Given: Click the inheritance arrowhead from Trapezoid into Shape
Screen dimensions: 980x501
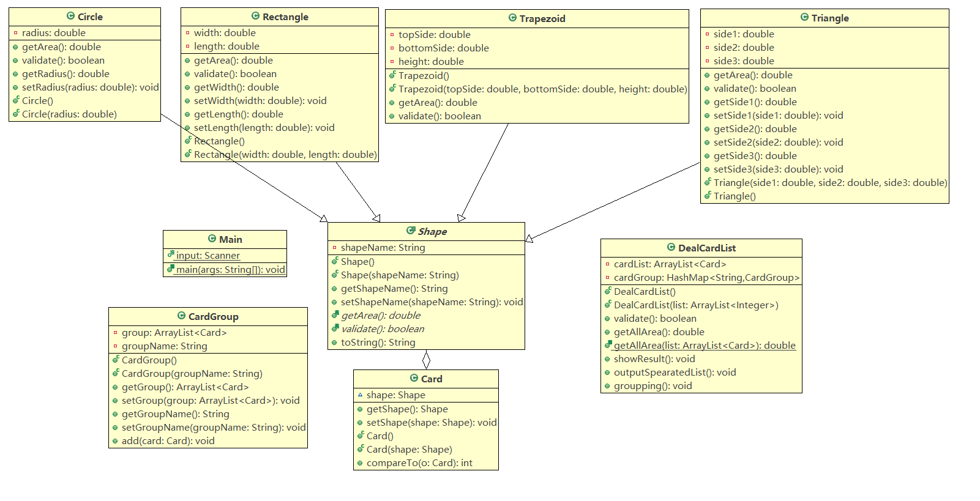Looking at the screenshot, I should point(461,218).
